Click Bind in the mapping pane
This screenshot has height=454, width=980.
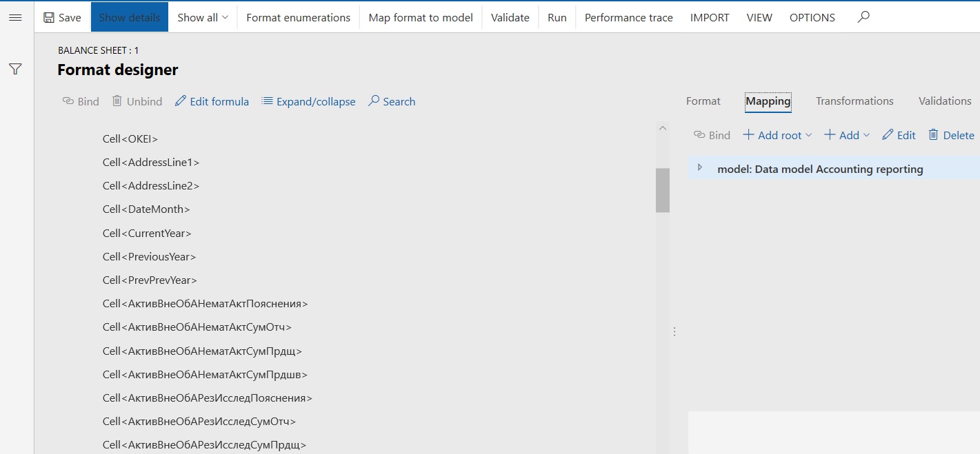tap(712, 135)
